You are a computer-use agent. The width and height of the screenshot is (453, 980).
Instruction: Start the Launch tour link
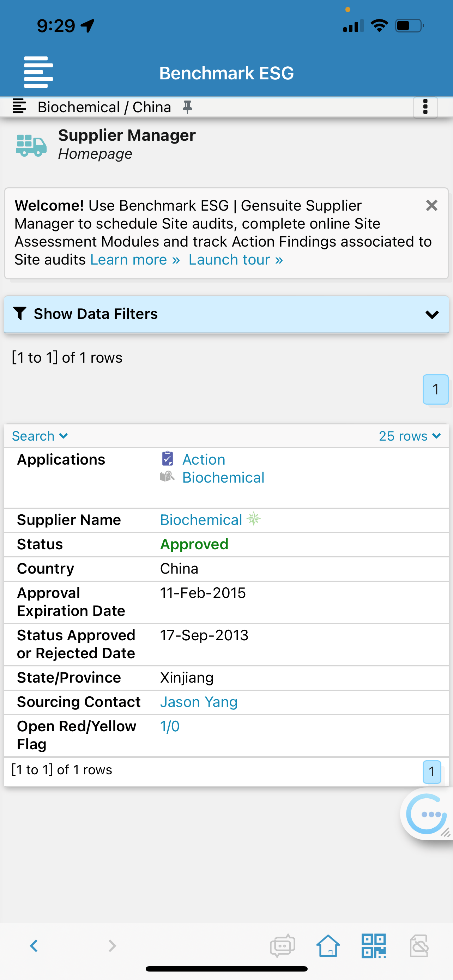(235, 260)
